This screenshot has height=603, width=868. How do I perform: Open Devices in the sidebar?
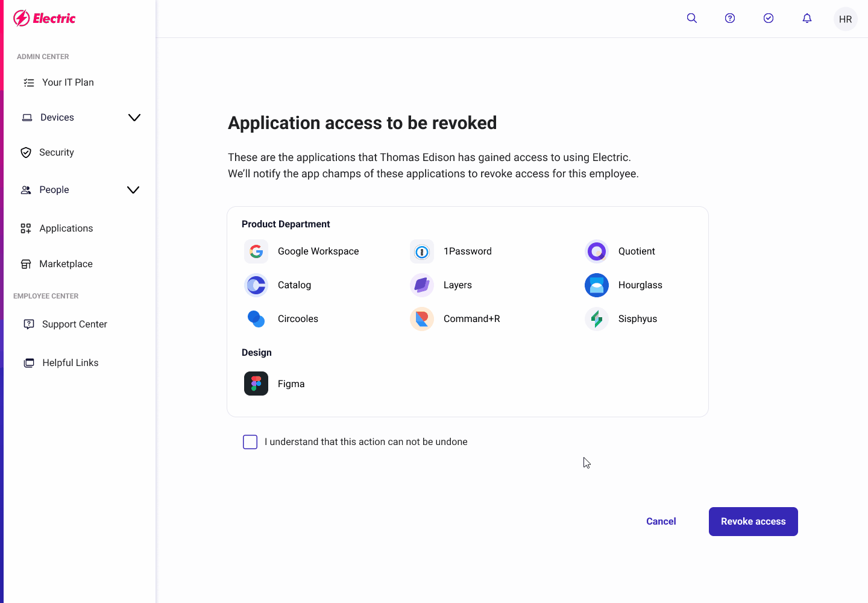point(57,118)
